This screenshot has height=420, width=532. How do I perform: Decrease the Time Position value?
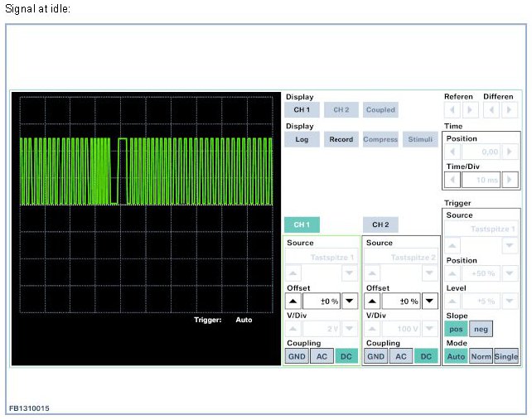point(452,152)
